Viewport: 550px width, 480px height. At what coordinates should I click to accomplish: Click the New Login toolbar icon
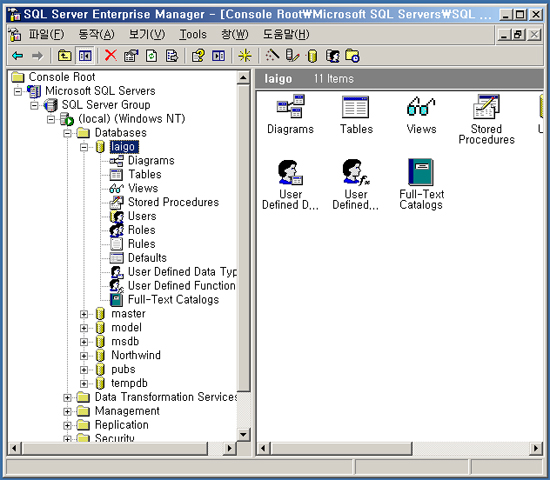pyautogui.click(x=333, y=55)
